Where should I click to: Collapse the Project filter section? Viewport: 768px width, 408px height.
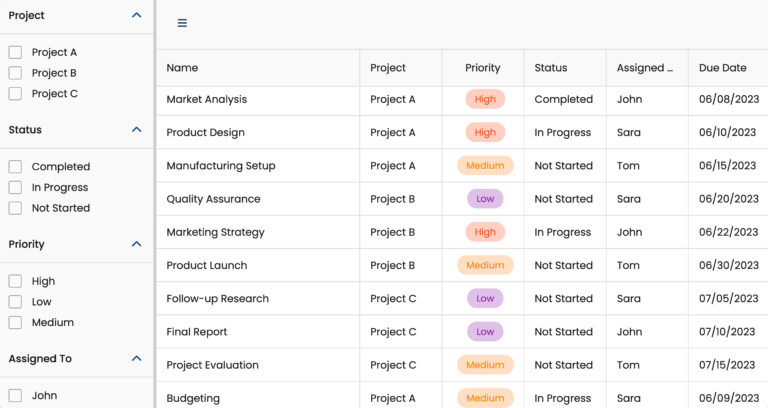(137, 16)
